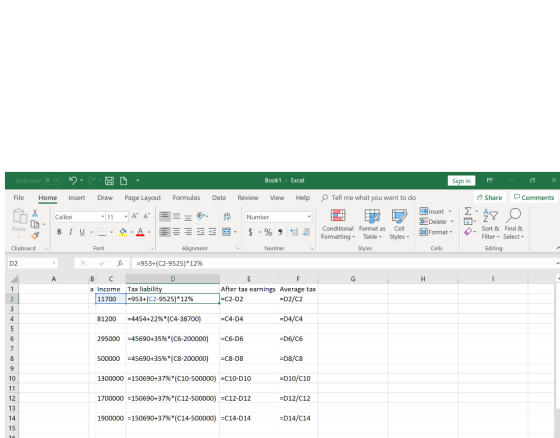Click the AutoSum sigma icon
Screen dimensions: 560x438
[468, 211]
